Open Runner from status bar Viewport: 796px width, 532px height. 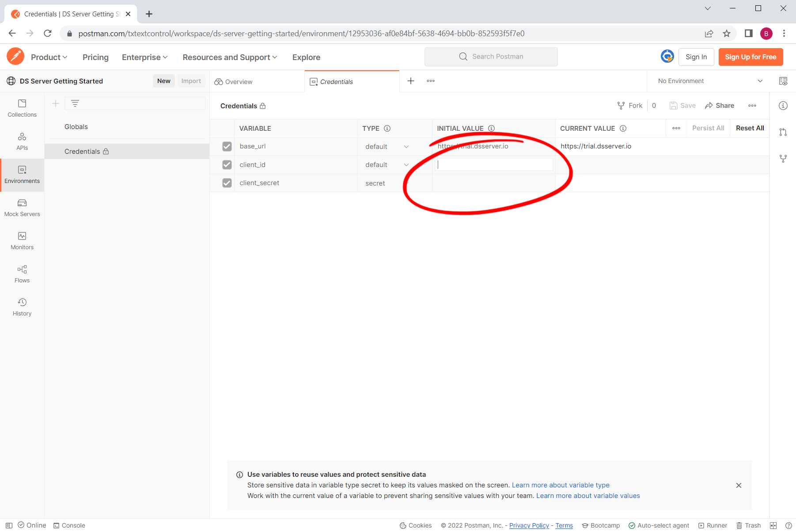click(713, 525)
